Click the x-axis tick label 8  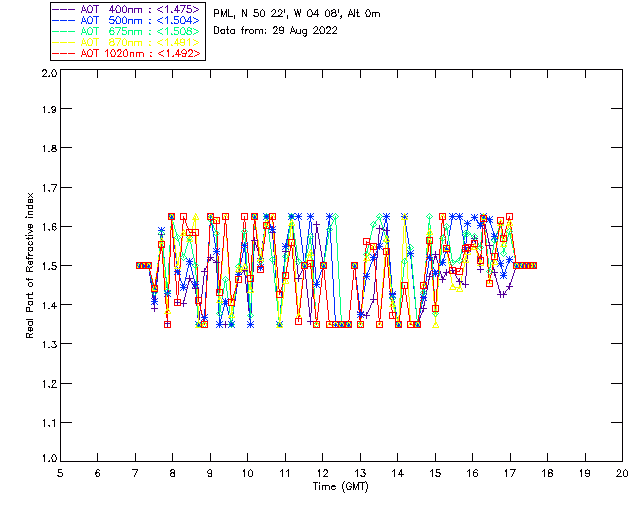click(173, 473)
